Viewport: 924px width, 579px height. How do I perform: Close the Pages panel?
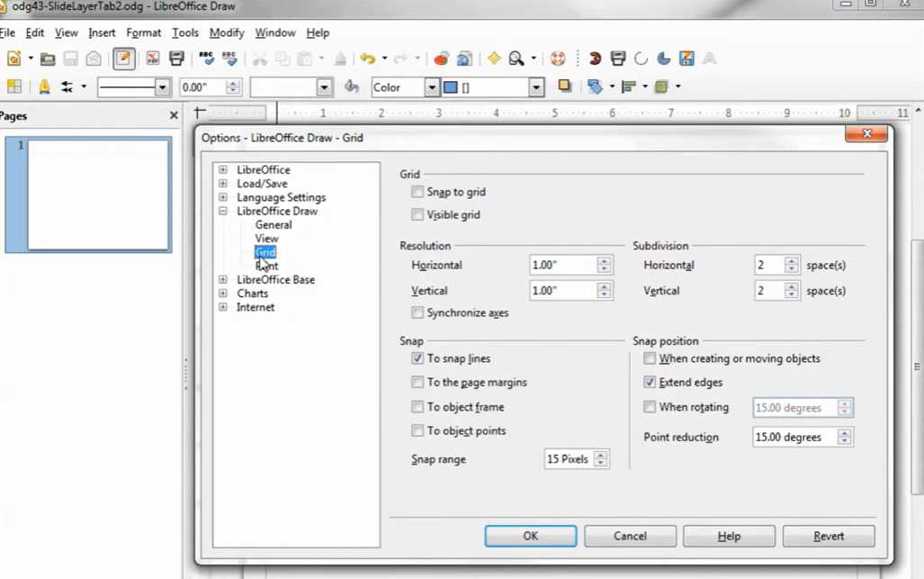click(174, 115)
